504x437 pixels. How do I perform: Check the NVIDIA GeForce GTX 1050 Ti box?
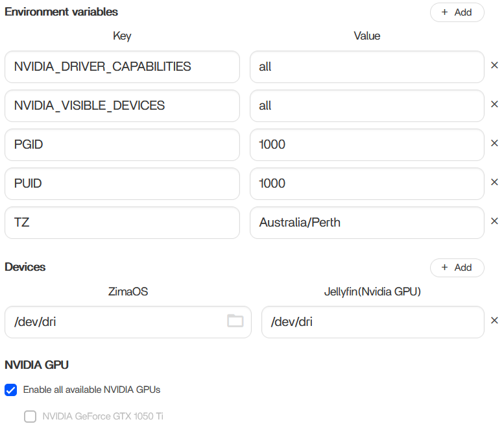30,416
